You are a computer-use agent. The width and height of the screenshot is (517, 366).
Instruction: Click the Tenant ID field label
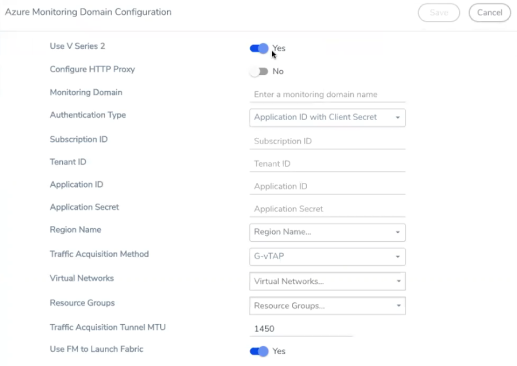(x=68, y=162)
